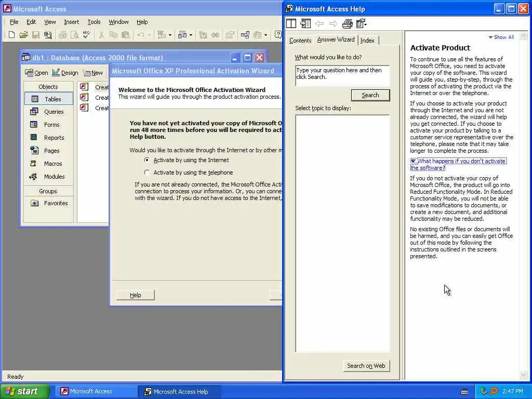Open the Insert menu
Image resolution: width=532 pixels, height=399 pixels.
coord(71,22)
